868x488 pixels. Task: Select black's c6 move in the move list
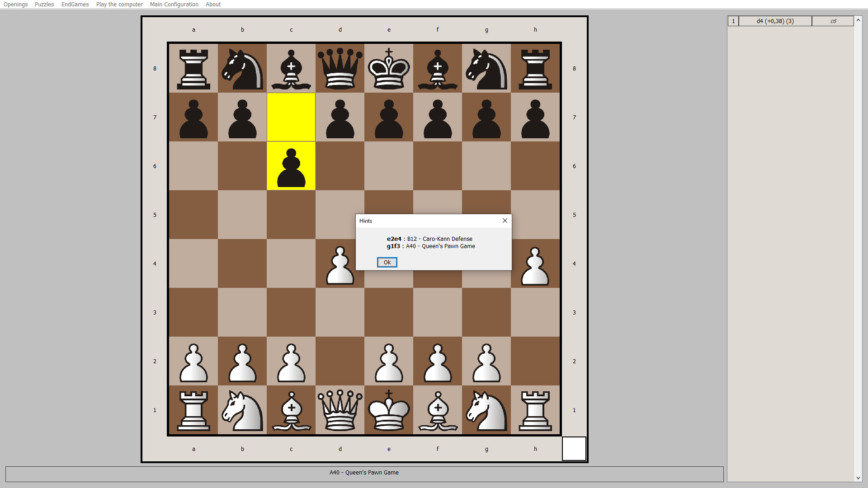point(834,21)
